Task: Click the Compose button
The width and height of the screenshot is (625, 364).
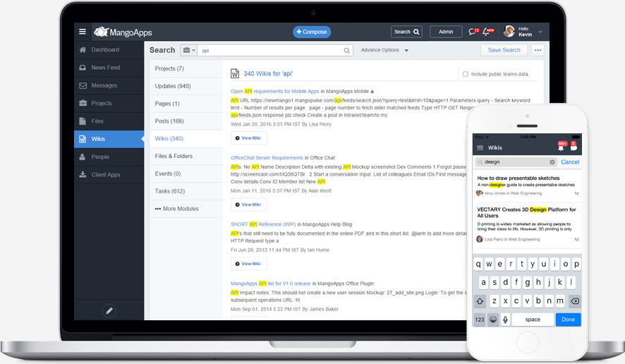Action: click(312, 32)
